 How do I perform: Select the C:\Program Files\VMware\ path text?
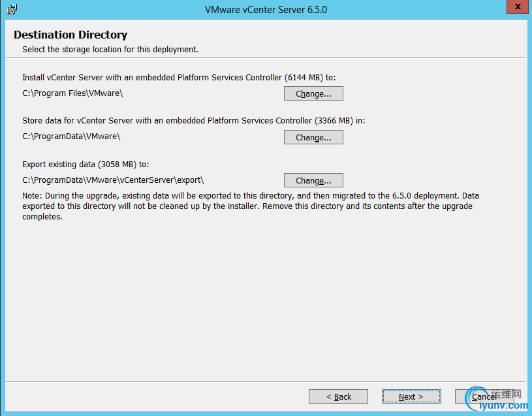72,93
